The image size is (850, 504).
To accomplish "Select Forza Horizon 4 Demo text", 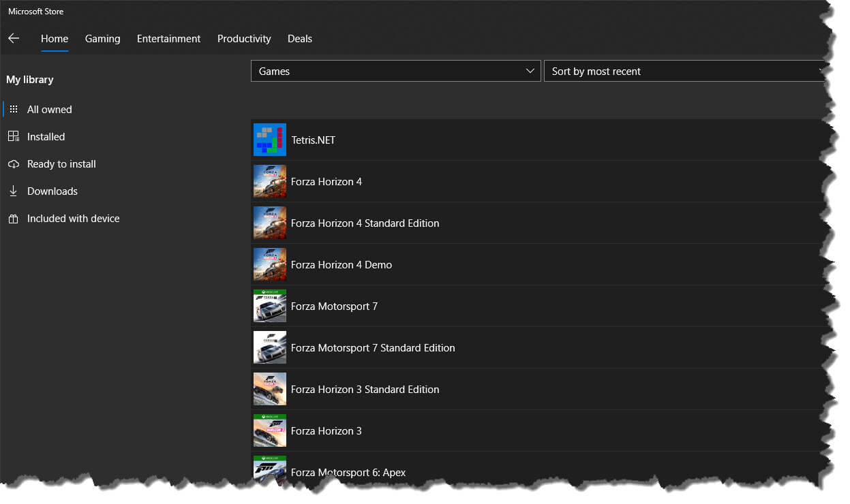I will click(x=341, y=264).
